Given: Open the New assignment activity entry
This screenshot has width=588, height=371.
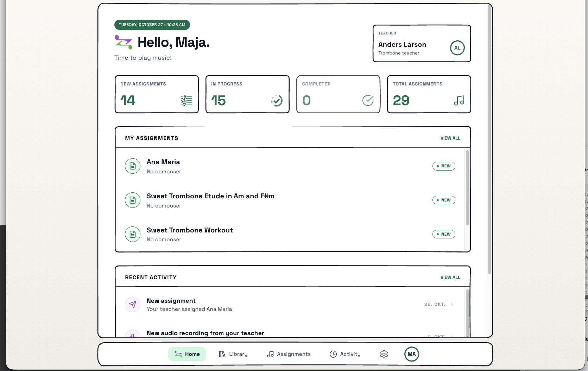Looking at the screenshot, I should point(290,305).
